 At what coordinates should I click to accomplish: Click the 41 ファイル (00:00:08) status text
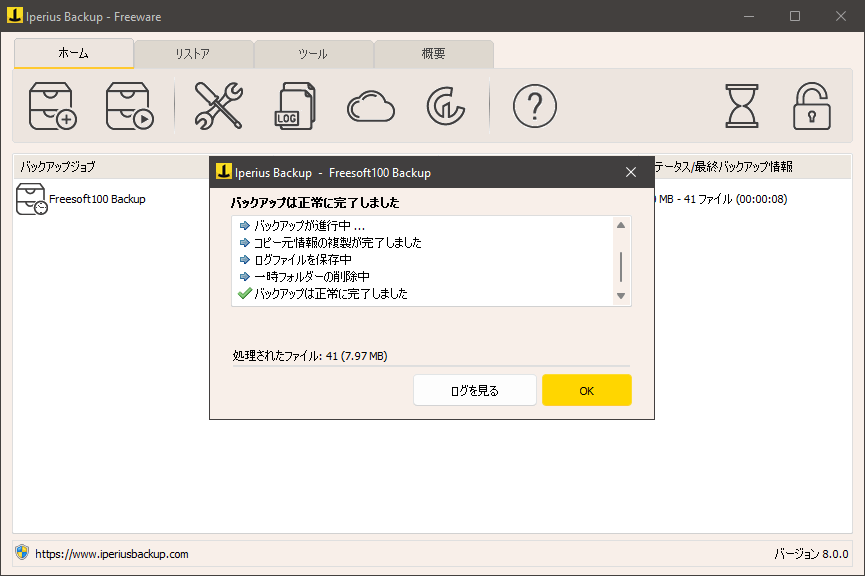pyautogui.click(x=735, y=199)
